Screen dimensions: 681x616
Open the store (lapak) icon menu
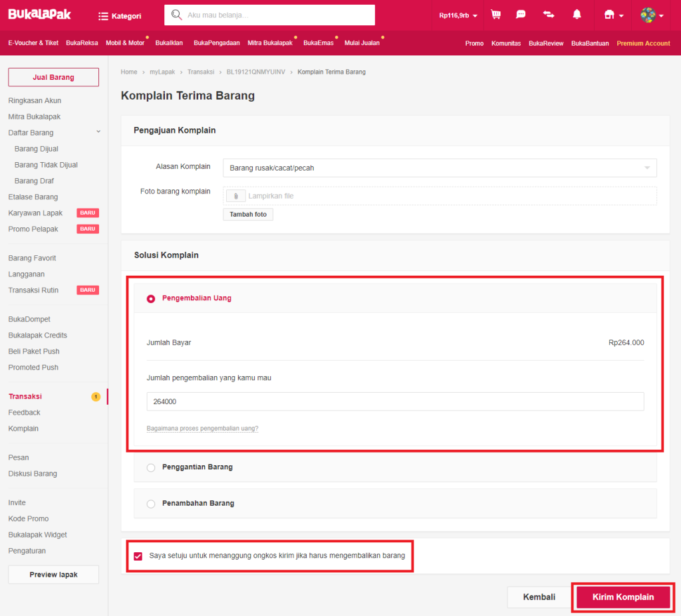(614, 15)
